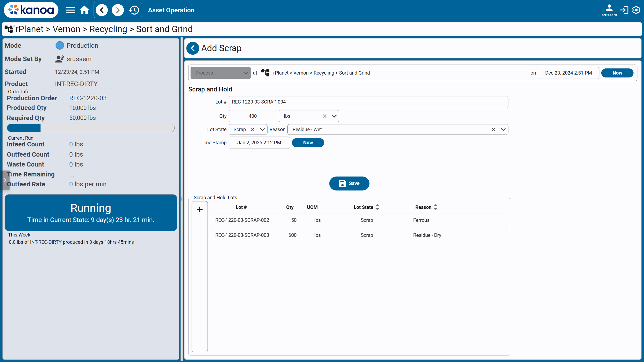Clear the Residue - Wet reason
The image size is (644, 362).
point(493,130)
